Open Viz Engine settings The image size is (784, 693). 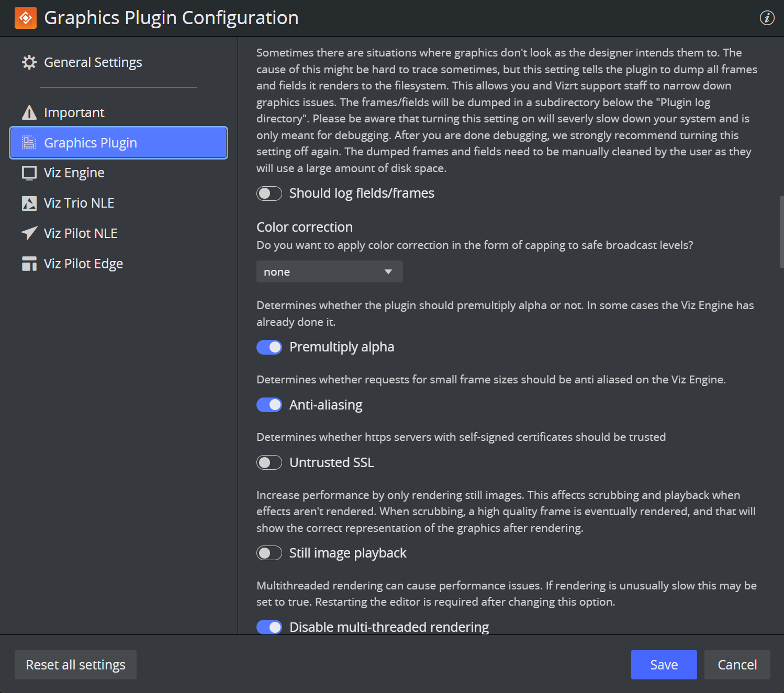(118, 173)
